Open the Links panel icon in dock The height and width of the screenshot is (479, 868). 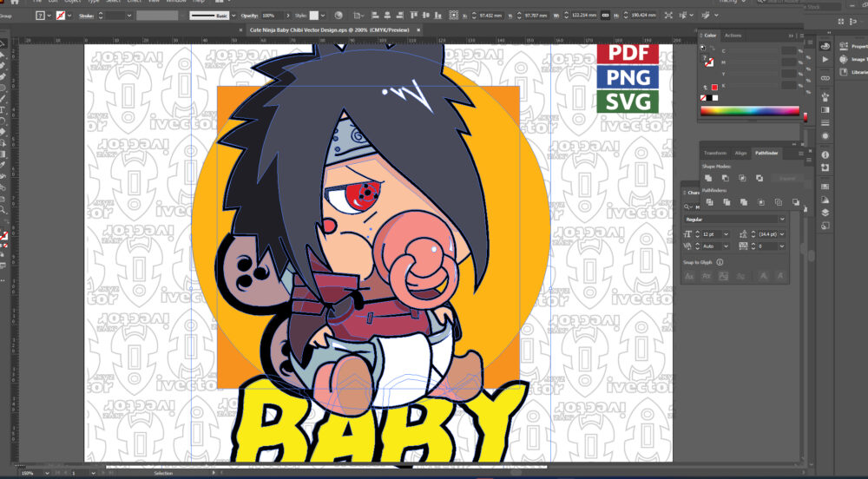tap(825, 79)
